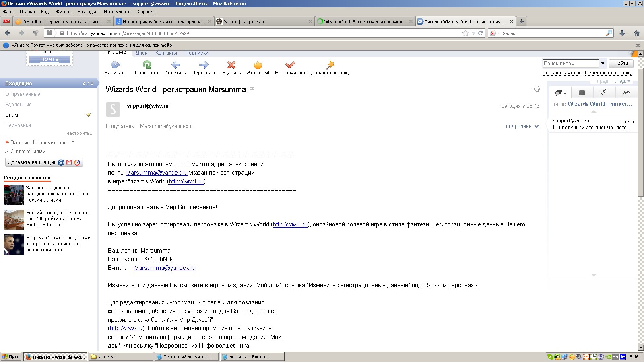Click the Проверить refresh mail icon

coord(147,64)
